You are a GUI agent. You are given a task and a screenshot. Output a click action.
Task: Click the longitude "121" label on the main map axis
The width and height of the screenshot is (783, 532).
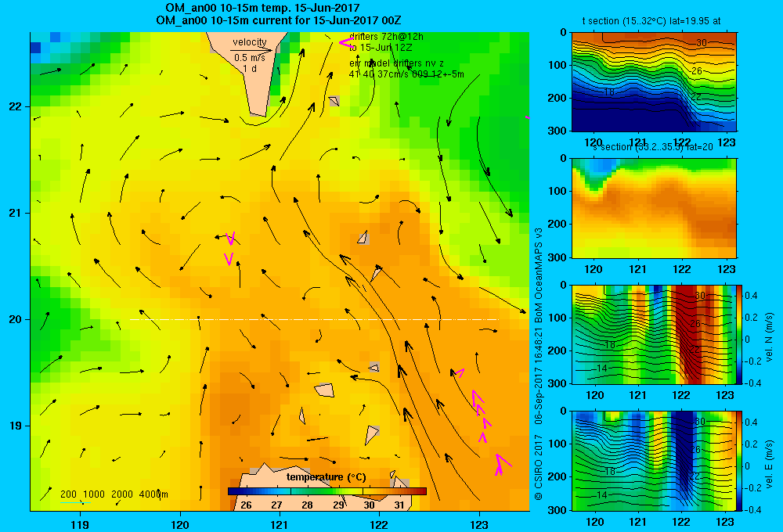click(x=280, y=524)
